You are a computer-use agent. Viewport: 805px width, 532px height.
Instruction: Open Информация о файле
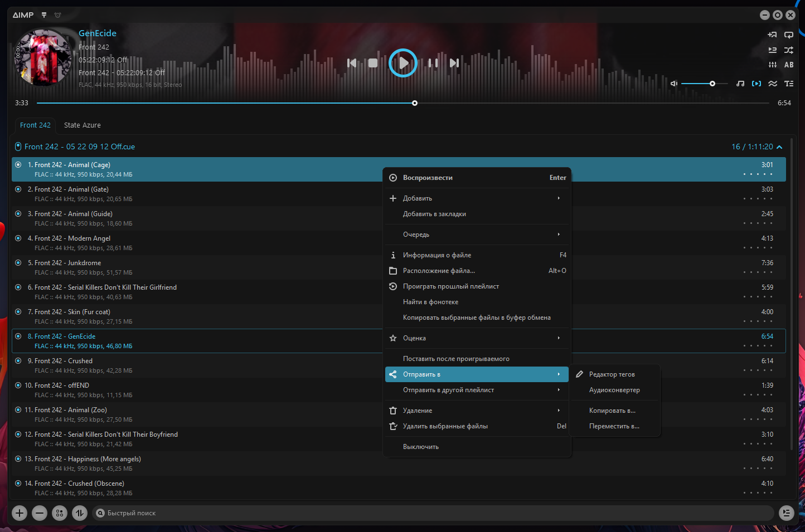(x=477, y=255)
